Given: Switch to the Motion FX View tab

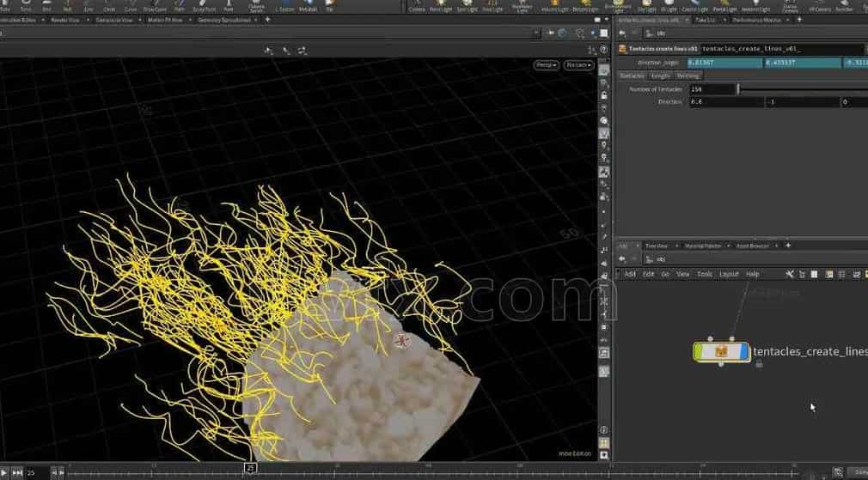Looking at the screenshot, I should click(x=165, y=20).
